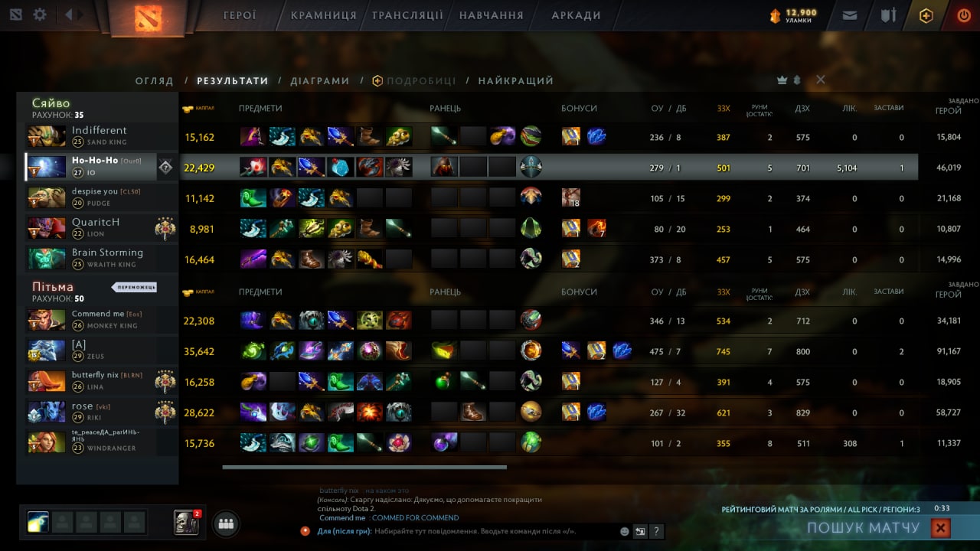This screenshot has height=551, width=980.
Task: Switch to the ОГЛЯД tab
Action: (155, 80)
